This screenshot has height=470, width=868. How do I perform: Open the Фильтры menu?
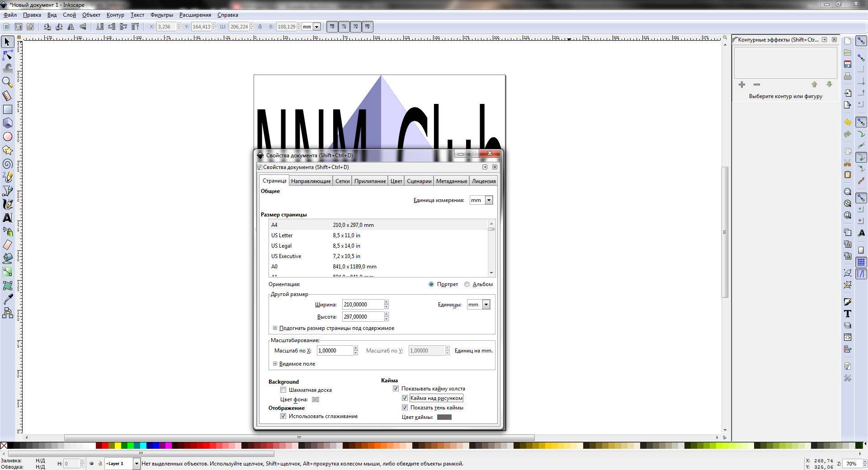click(x=162, y=15)
